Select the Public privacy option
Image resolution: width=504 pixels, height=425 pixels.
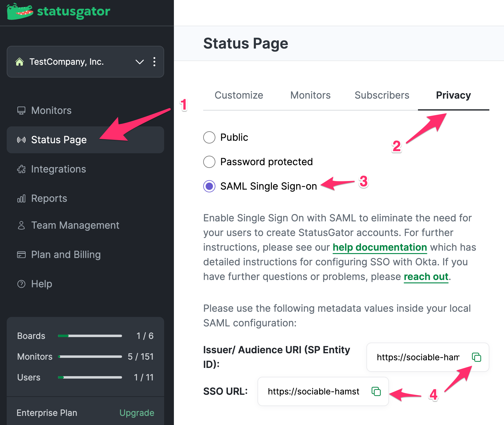(209, 137)
